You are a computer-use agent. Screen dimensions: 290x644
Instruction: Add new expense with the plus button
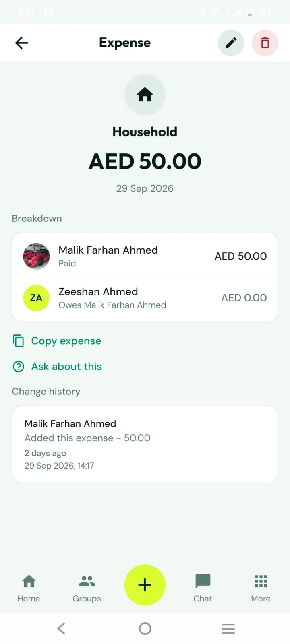[x=145, y=585]
